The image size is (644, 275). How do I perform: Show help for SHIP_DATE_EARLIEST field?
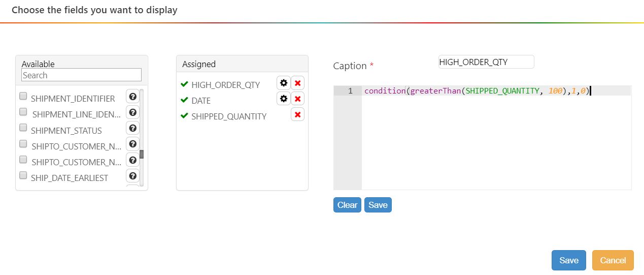coord(132,176)
